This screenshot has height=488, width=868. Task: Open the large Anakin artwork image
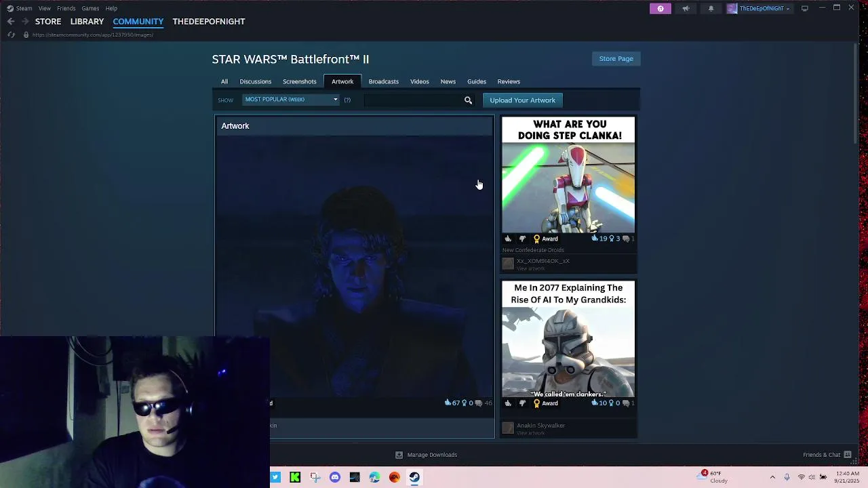point(355,268)
